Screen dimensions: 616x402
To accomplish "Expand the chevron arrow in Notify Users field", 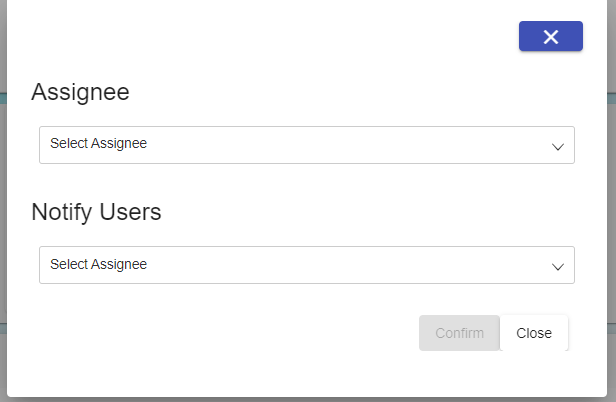I will 558,266.
